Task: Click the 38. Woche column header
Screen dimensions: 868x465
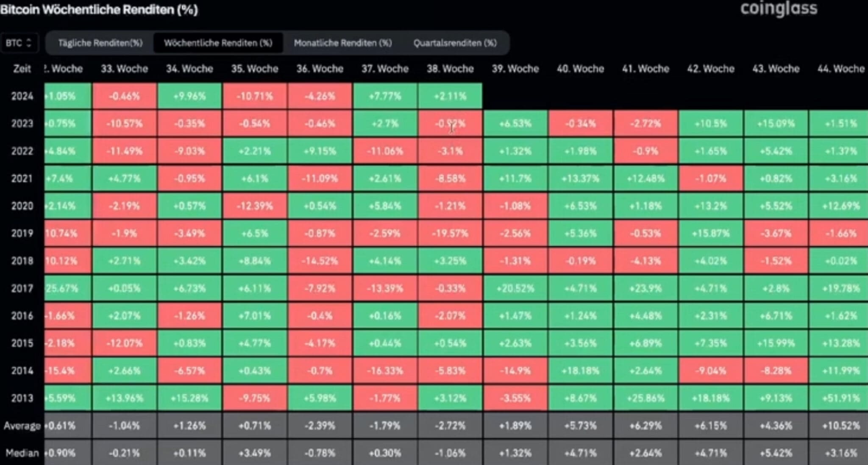Action: (x=450, y=69)
